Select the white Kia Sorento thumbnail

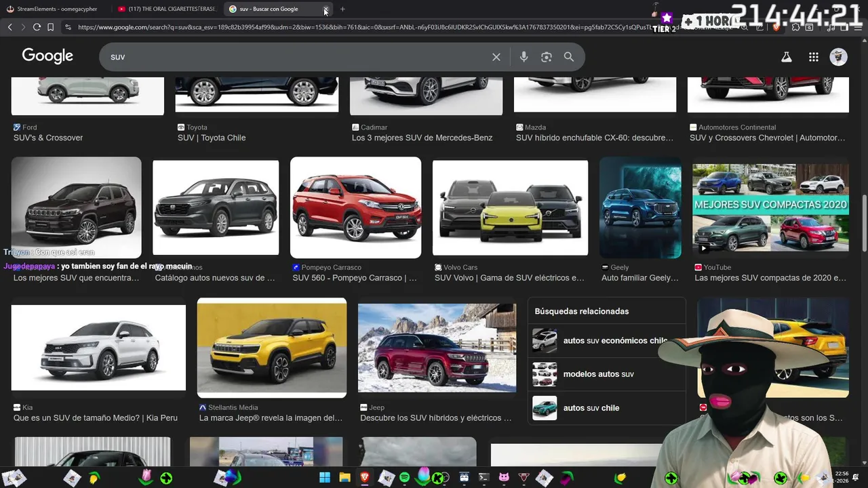pyautogui.click(x=98, y=348)
